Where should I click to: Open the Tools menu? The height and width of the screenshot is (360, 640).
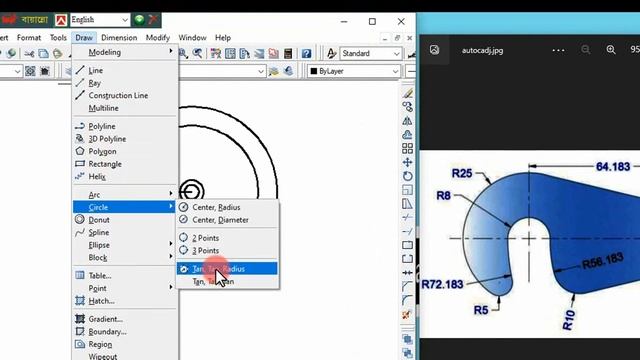(x=58, y=38)
